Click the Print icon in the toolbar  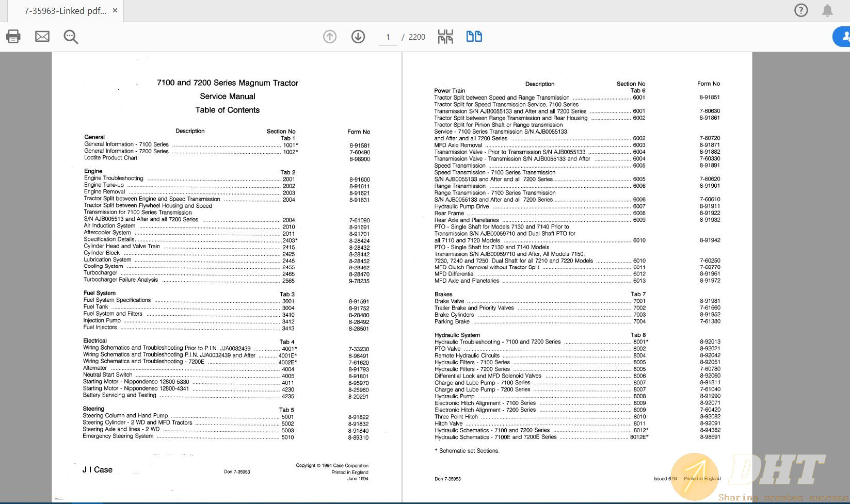point(13,37)
